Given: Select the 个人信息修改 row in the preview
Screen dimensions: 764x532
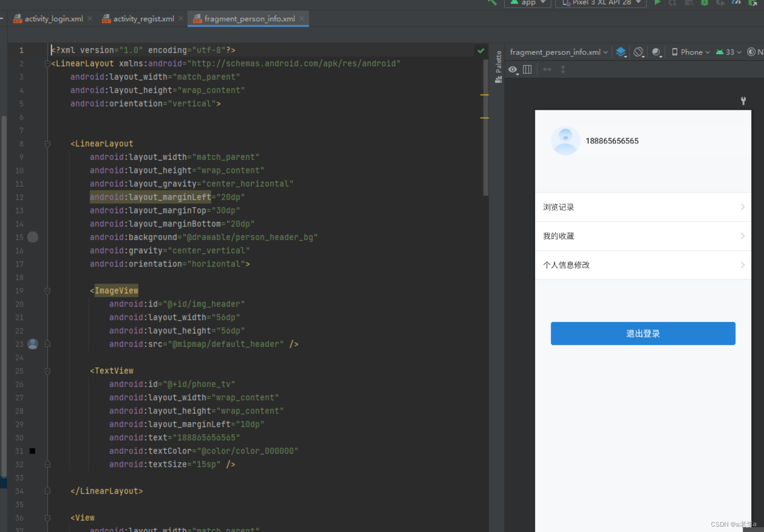Looking at the screenshot, I should (643, 265).
